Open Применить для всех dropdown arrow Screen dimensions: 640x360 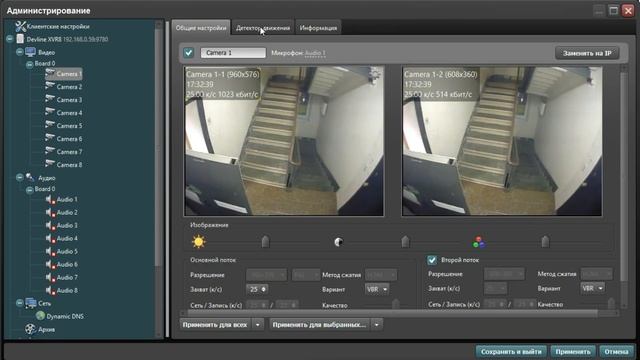coord(258,325)
